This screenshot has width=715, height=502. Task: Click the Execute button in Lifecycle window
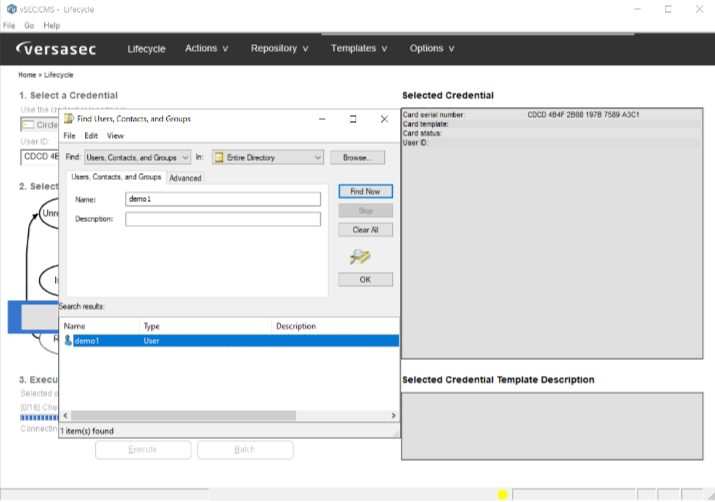point(143,450)
